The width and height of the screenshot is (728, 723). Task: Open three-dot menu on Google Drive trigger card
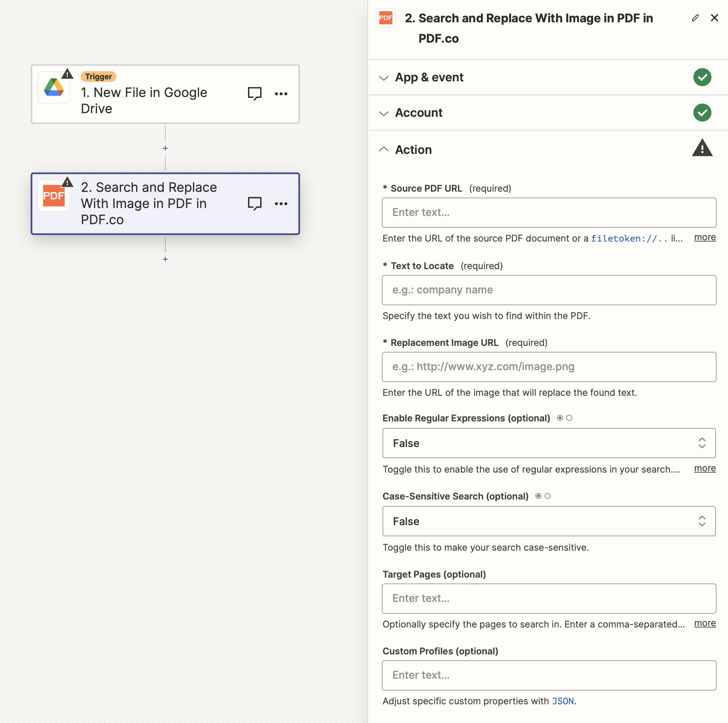click(281, 94)
